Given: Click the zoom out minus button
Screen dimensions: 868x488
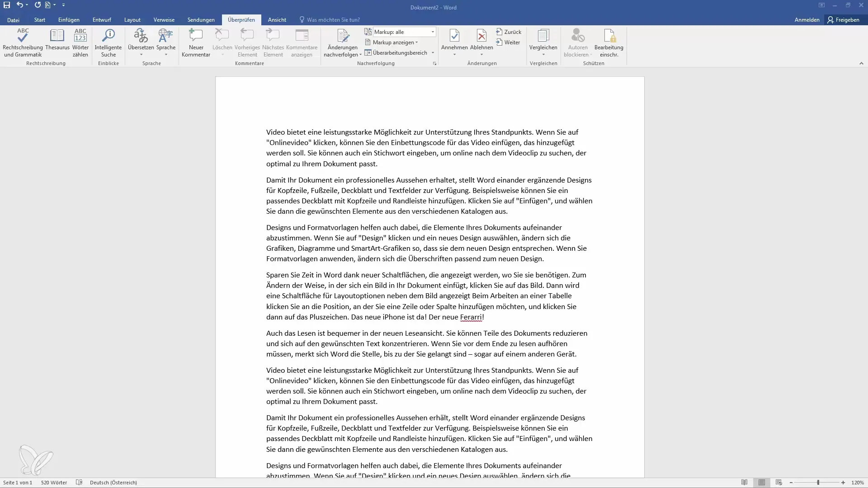Looking at the screenshot, I should click(791, 483).
